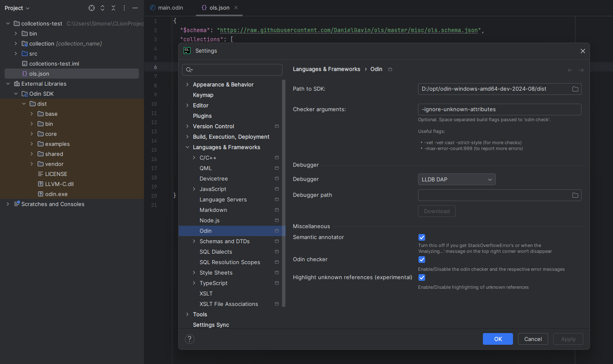
Task: Click the settings list scrollbar
Action: [x=284, y=193]
